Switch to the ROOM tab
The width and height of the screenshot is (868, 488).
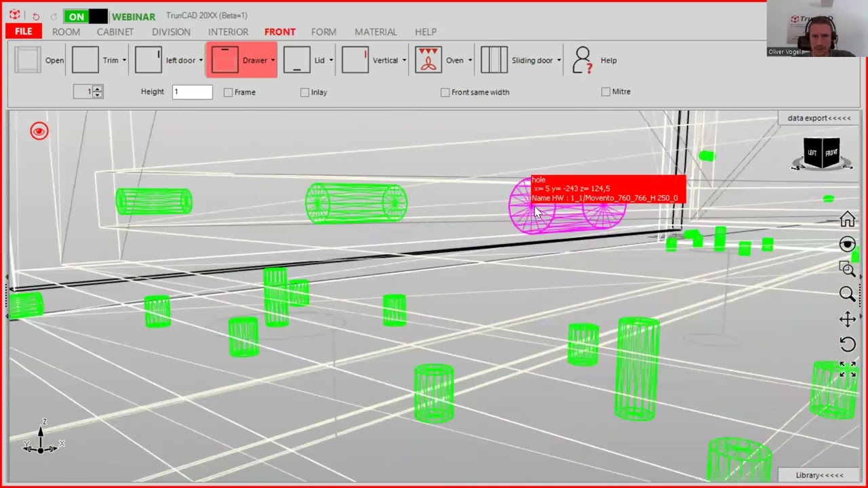pos(66,32)
